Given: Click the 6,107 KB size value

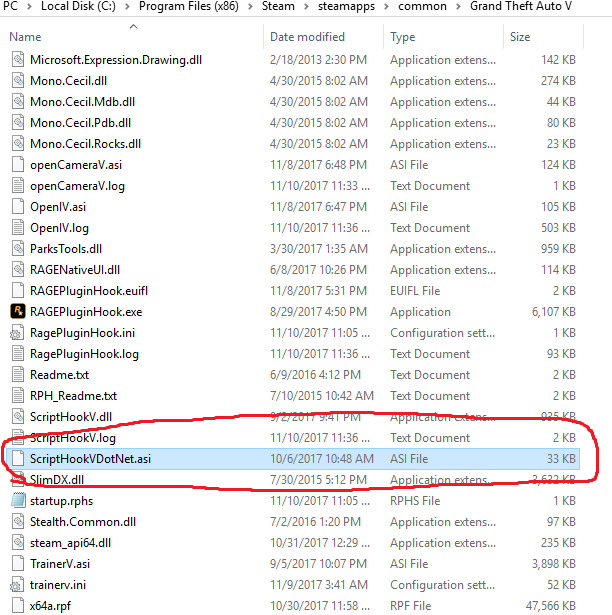Looking at the screenshot, I should click(554, 312).
